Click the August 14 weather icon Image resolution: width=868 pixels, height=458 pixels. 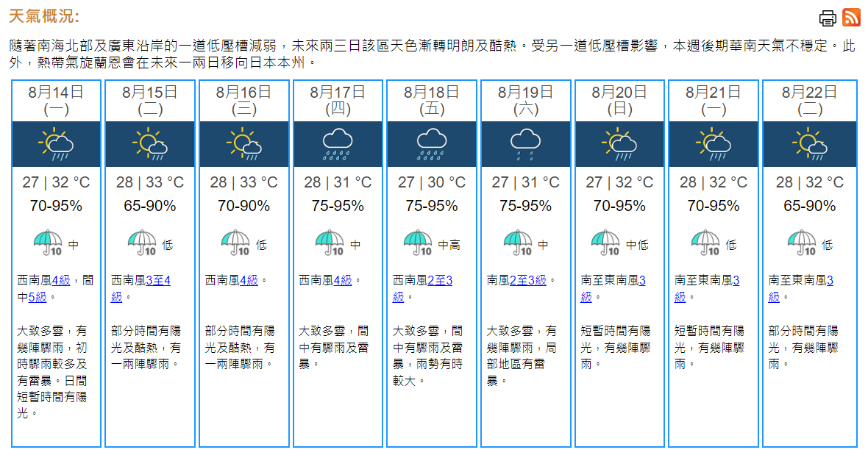coord(57,144)
